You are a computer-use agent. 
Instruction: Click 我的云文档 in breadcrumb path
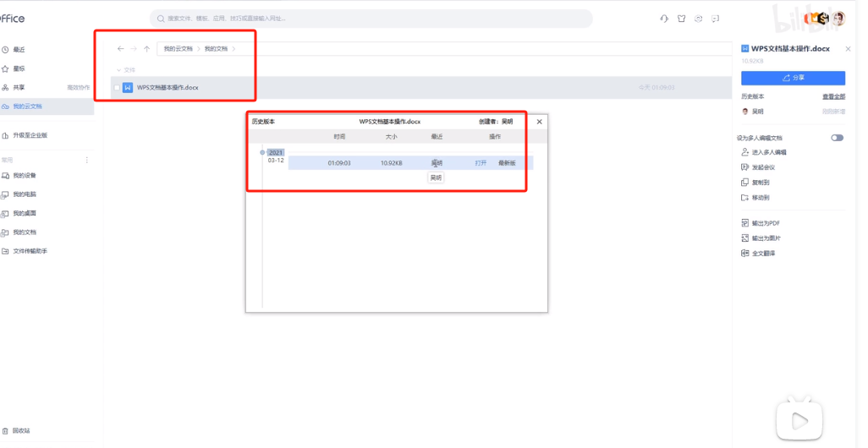[179, 49]
